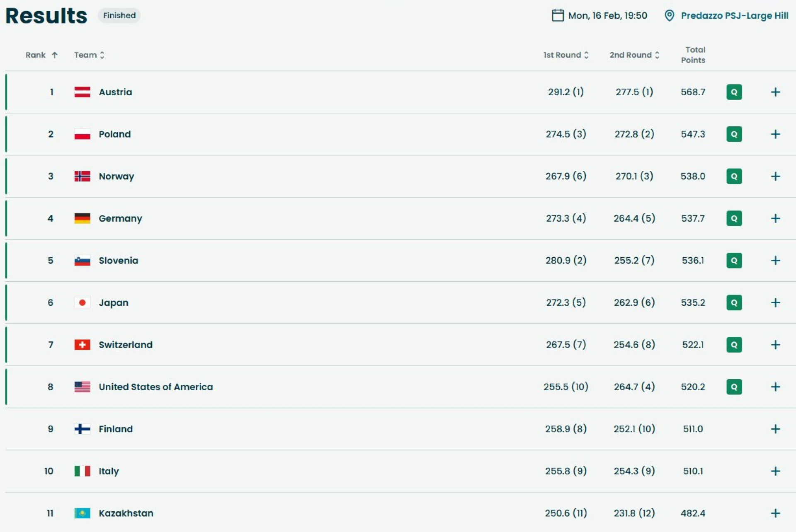Click the Kazakhstan flag icon
This screenshot has width=796, height=532.
(82, 513)
